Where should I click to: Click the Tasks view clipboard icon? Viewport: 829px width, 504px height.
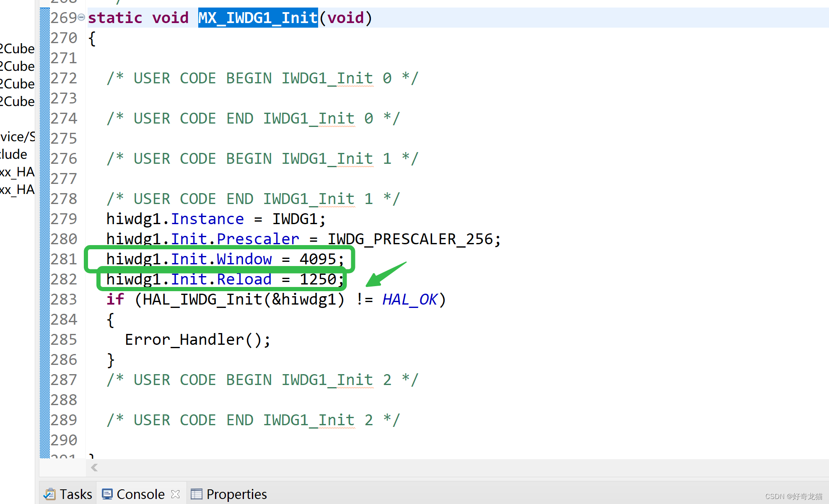[x=49, y=494]
